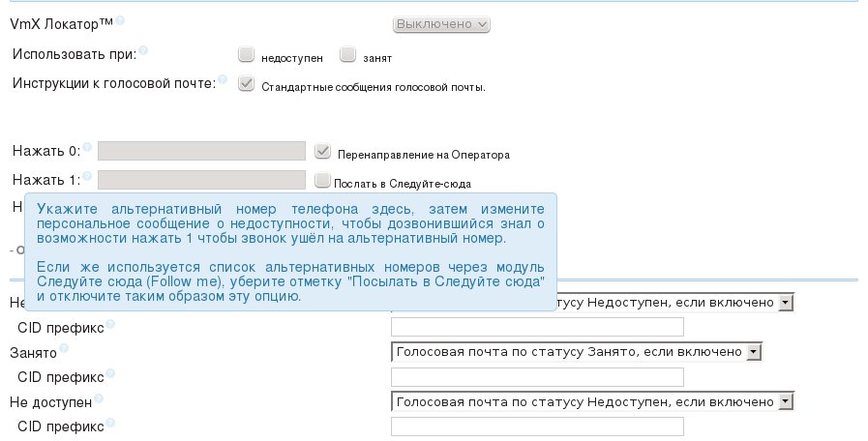Toggle Стандартные сообщения голосовой почты checkbox
The image size is (868, 441).
coord(246,84)
